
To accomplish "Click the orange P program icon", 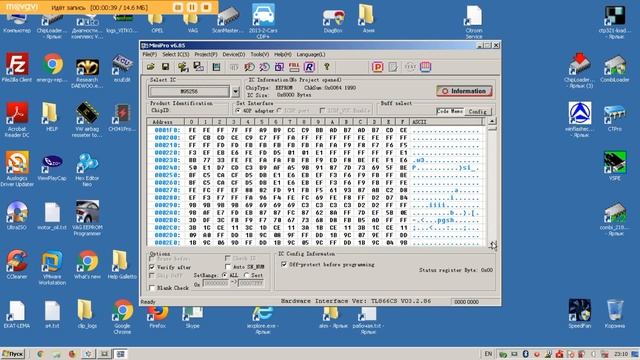I will [378, 67].
